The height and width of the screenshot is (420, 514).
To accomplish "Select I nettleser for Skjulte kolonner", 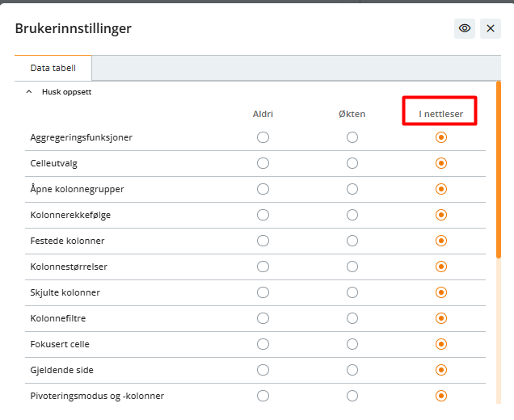I will click(x=441, y=292).
